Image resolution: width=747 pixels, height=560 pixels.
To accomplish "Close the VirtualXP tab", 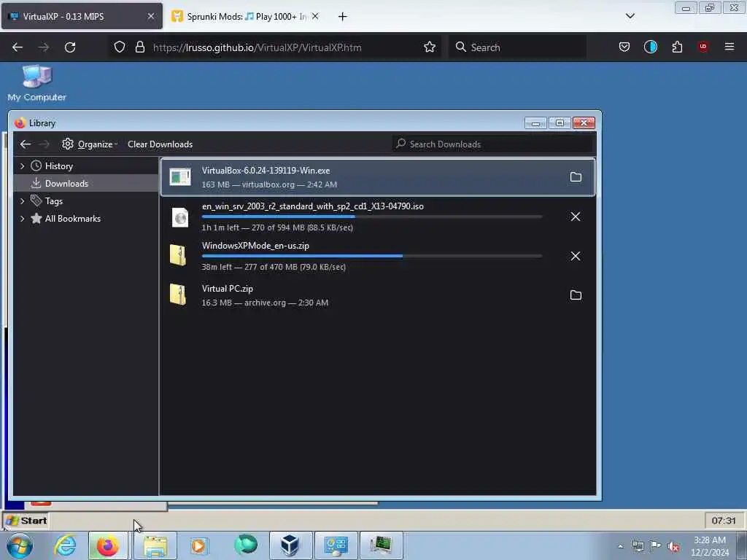I will (x=150, y=16).
